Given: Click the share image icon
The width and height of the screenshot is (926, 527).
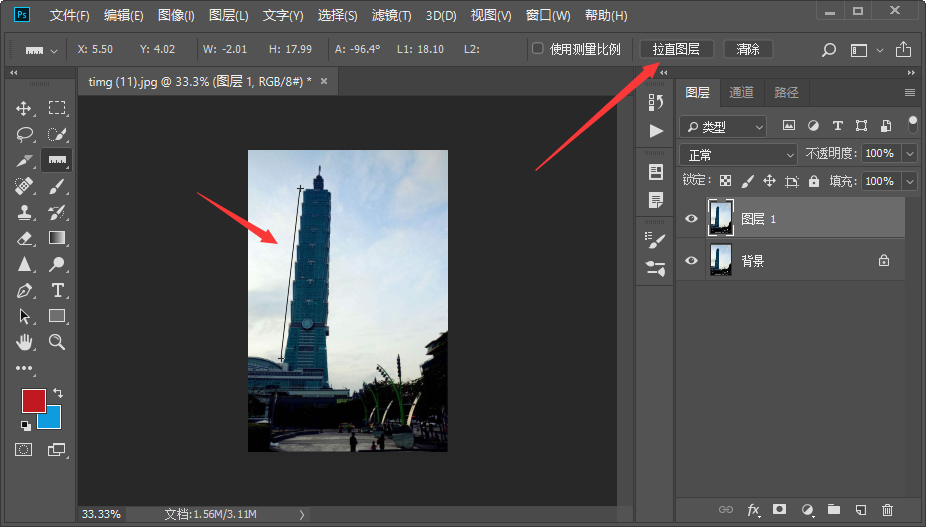Looking at the screenshot, I should [903, 49].
